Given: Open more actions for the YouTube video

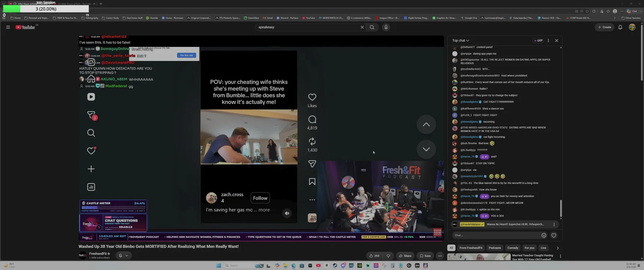Looking at the screenshot, I should click(440, 256).
